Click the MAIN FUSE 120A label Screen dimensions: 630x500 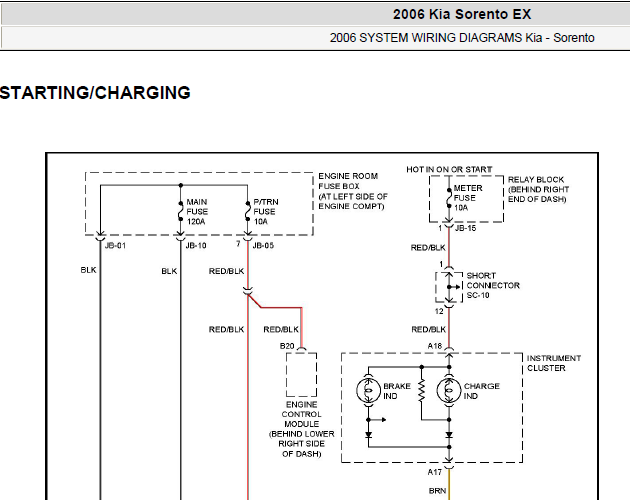[x=197, y=211]
